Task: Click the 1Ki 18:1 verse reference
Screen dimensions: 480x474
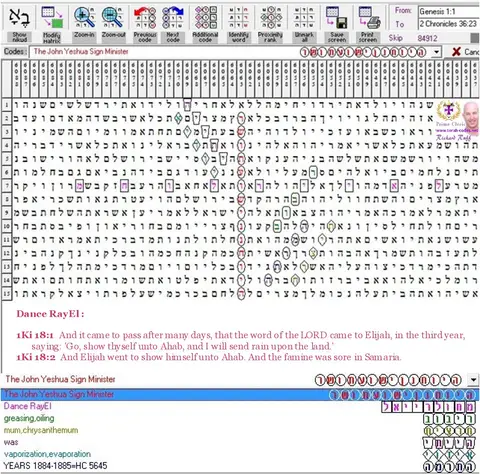Action: [x=35, y=335]
